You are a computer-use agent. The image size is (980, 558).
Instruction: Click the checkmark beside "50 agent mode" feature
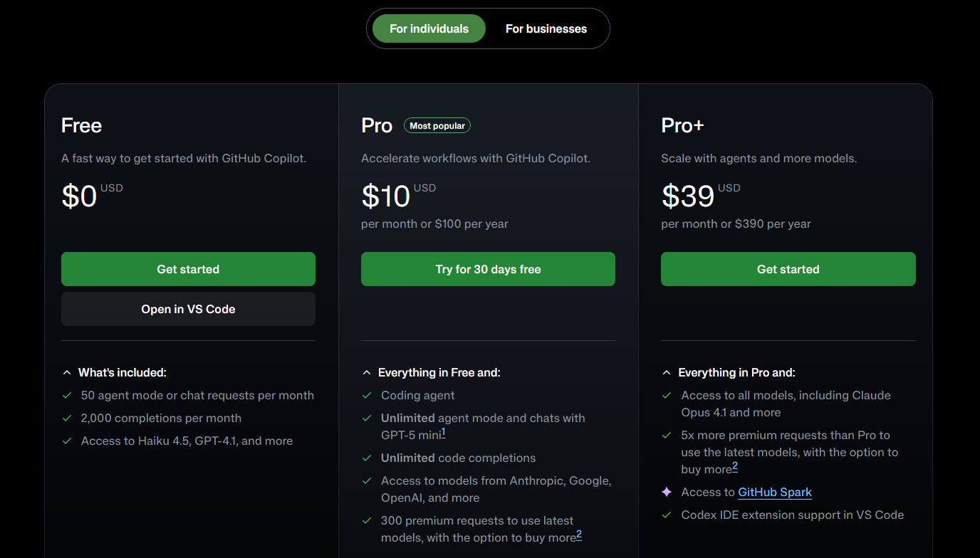click(67, 396)
